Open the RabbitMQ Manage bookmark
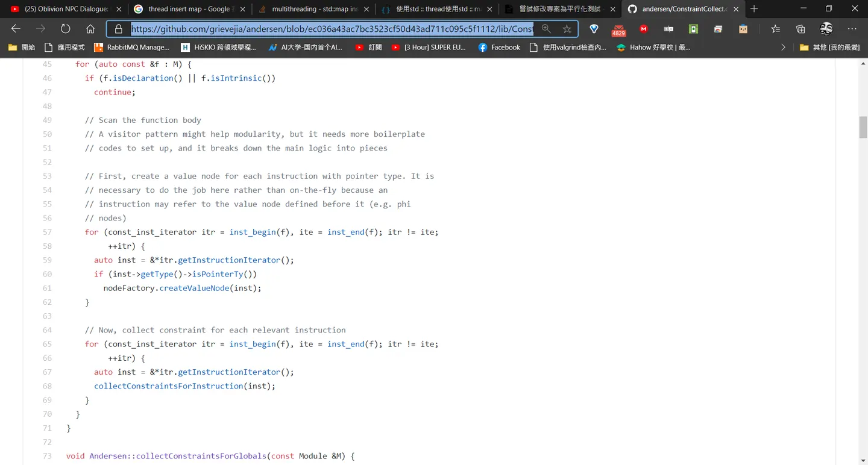Screen dimensions: 868x465 tap(132, 47)
